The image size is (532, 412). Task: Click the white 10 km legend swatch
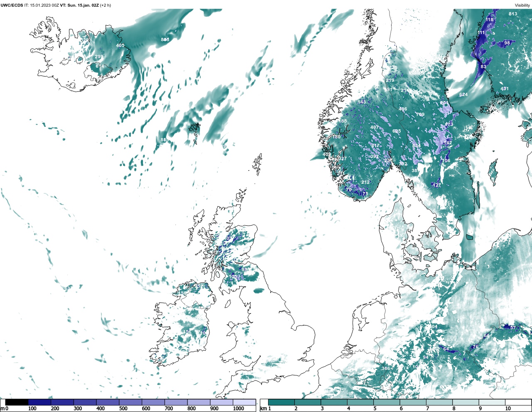click(x=518, y=402)
